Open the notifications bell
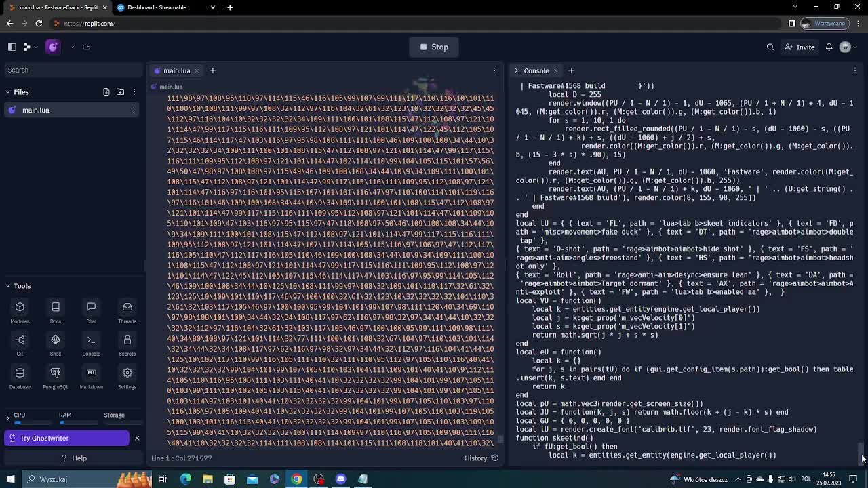Screen dimensions: 868x488 click(x=831, y=47)
